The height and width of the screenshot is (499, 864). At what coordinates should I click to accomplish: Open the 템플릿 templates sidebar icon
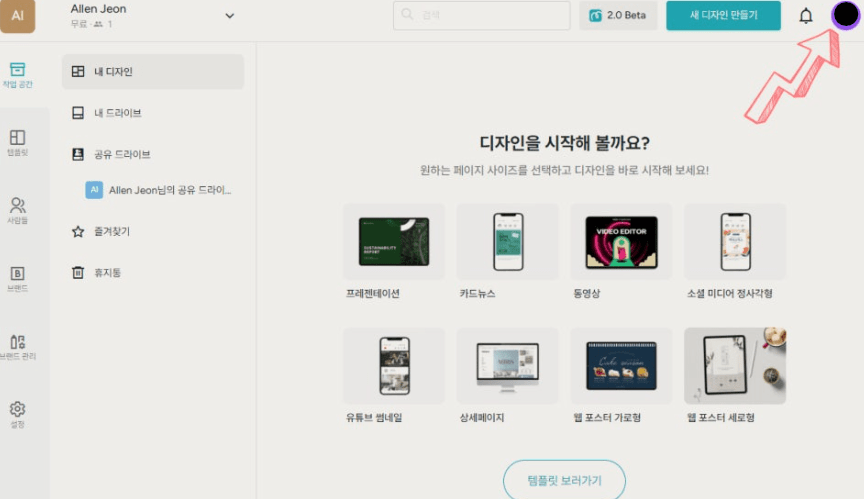pyautogui.click(x=17, y=142)
